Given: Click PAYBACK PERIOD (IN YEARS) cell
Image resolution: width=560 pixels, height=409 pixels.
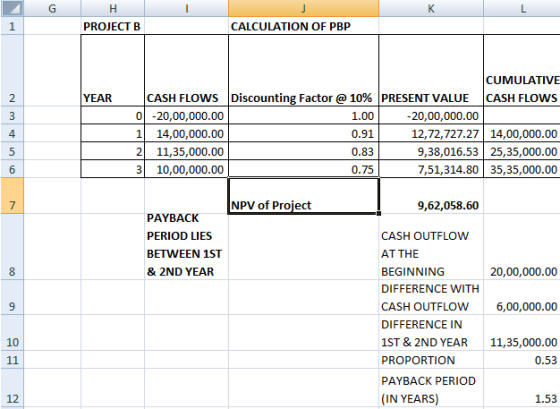Looking at the screenshot, I should coord(431,388).
